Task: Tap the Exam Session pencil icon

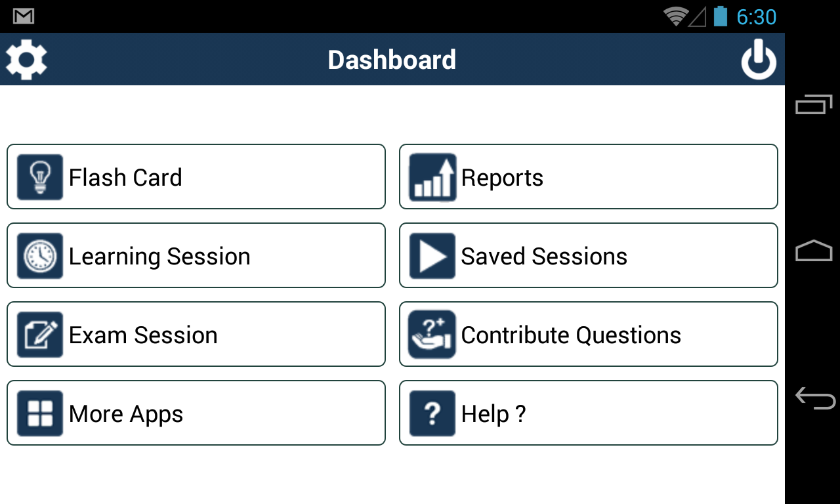Action: (40, 335)
